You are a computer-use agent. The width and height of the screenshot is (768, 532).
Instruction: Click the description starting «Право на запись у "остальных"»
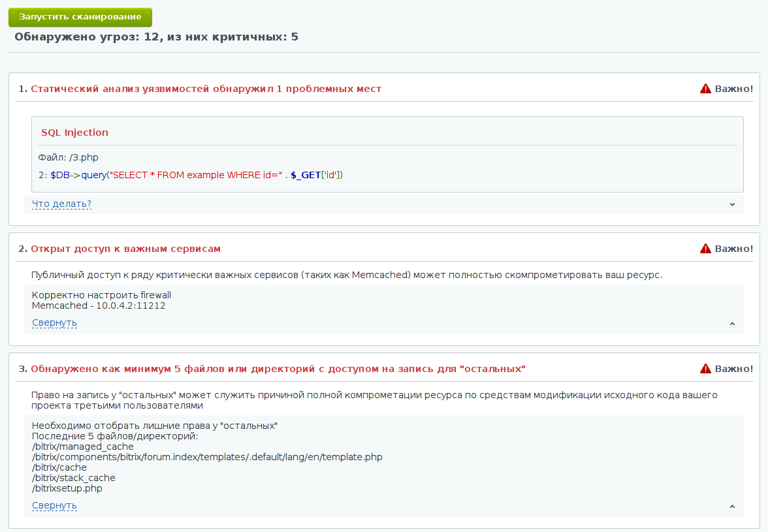[x=374, y=400]
